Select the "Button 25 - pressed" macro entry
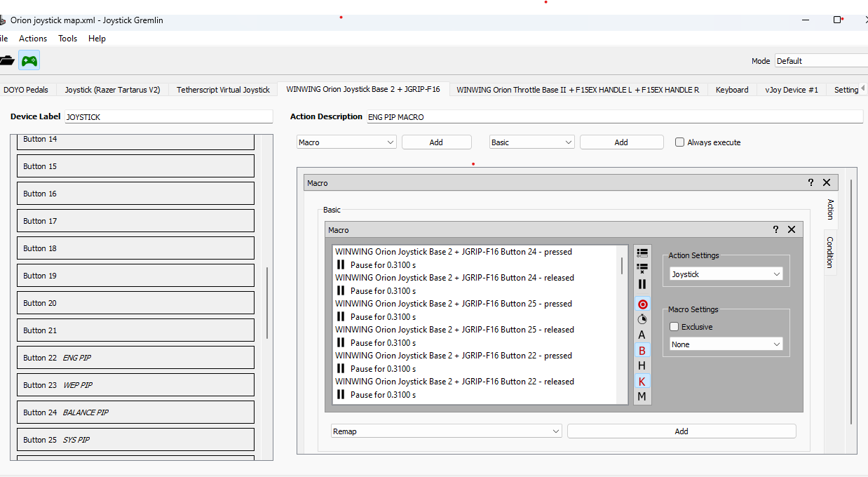 (x=454, y=304)
